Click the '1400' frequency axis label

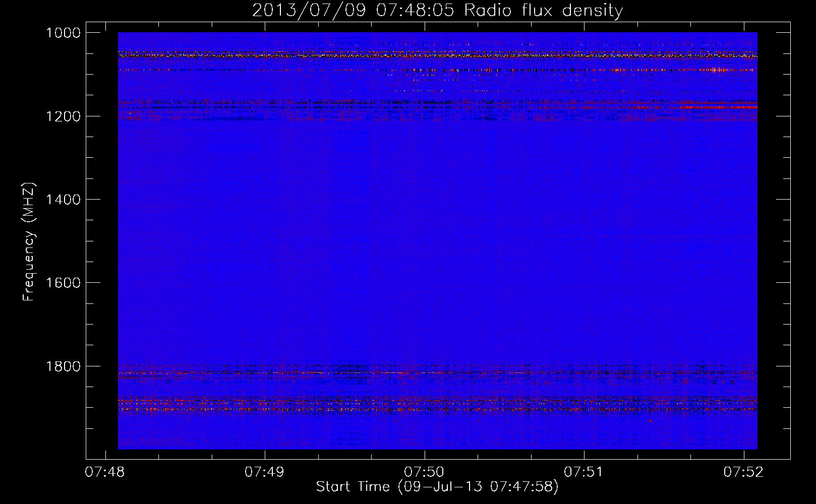pyautogui.click(x=63, y=200)
